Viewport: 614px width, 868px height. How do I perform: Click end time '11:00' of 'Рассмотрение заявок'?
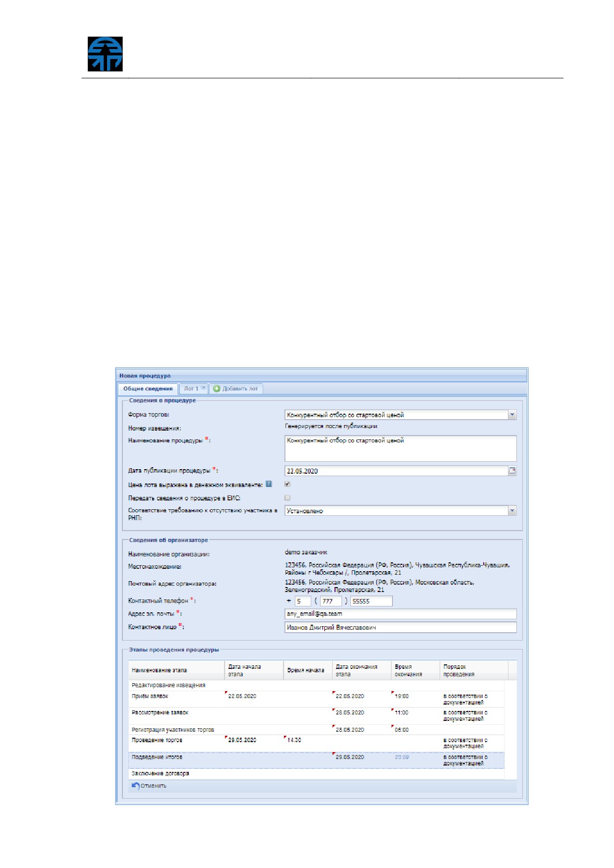[401, 712]
